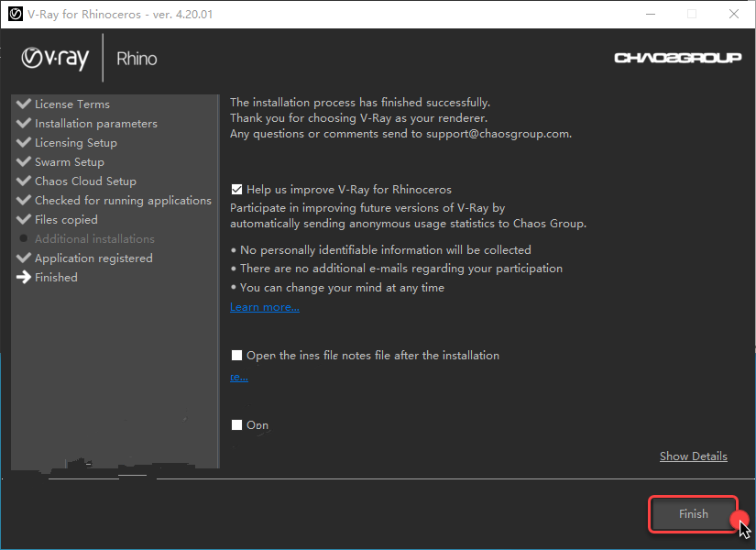Click the V-Ray logo in the header
Viewport: 756px width, 550px height.
tap(55, 59)
